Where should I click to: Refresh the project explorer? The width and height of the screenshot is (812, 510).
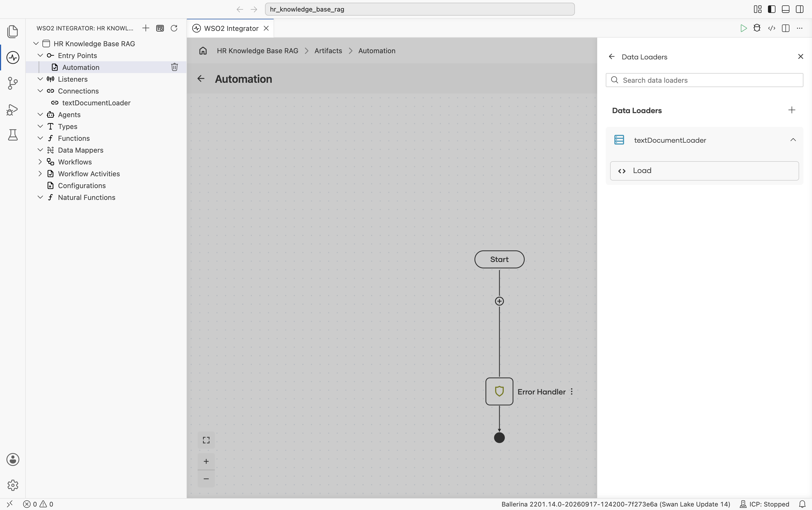(x=174, y=28)
